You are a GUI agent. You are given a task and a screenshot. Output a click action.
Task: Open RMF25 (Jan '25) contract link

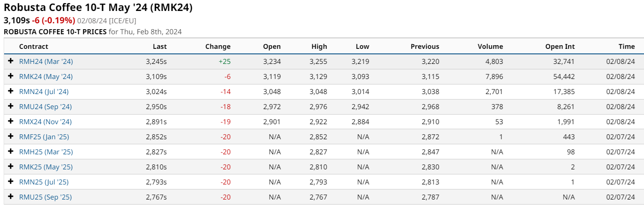(44, 137)
